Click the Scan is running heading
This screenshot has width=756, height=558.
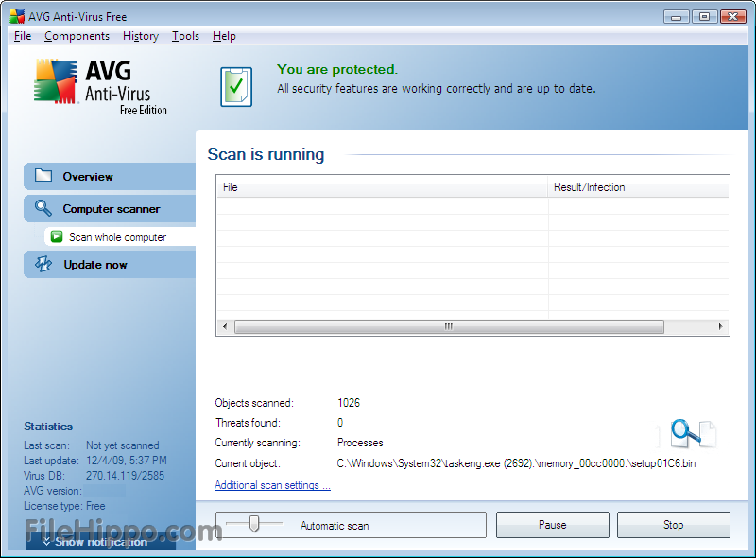coord(266,154)
